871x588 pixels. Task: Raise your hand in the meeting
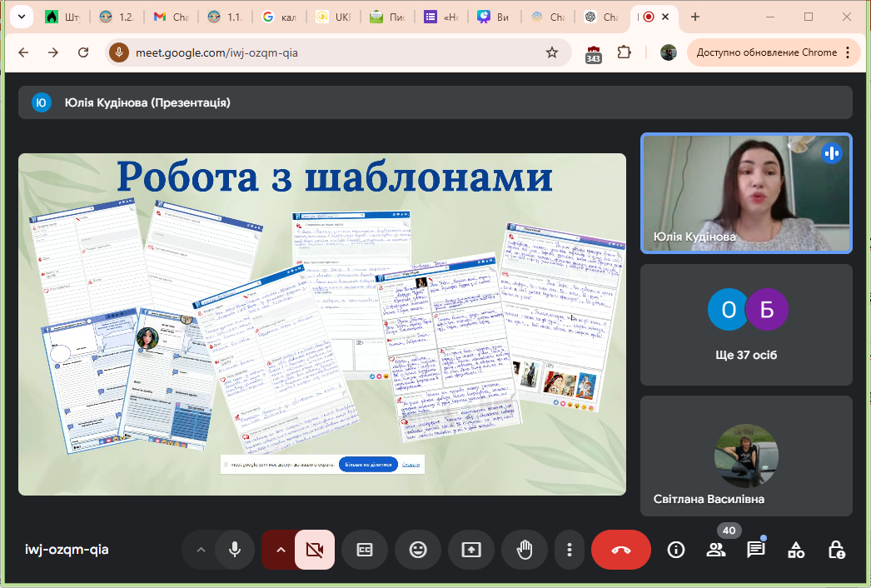(x=525, y=550)
